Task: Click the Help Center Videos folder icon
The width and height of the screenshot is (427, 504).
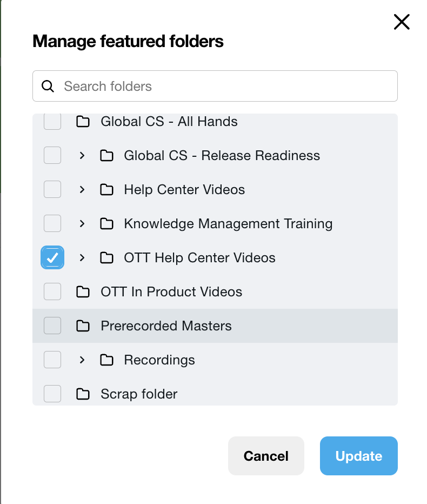Action: [x=107, y=190]
